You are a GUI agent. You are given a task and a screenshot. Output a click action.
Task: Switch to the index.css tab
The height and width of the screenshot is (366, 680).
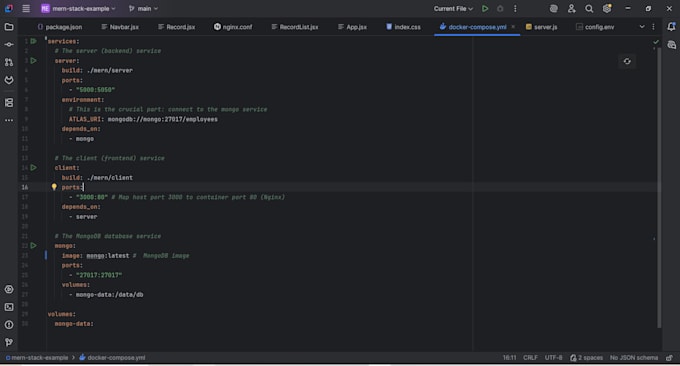tap(403, 27)
